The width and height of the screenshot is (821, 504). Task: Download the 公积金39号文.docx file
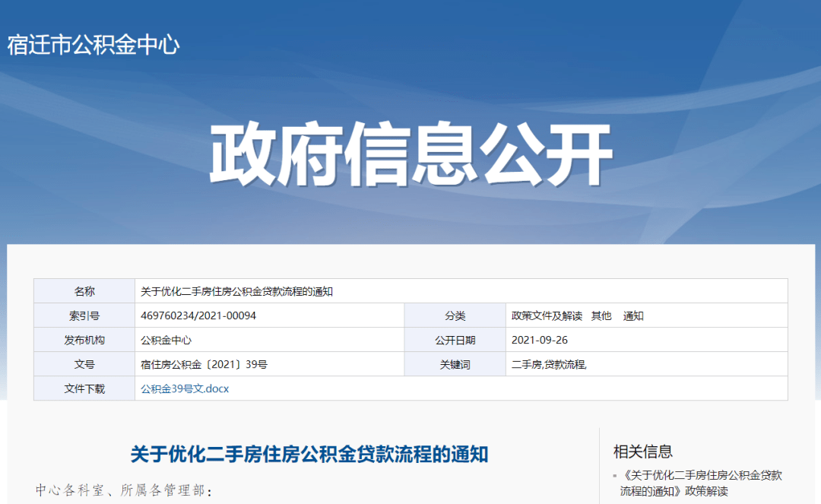click(185, 388)
